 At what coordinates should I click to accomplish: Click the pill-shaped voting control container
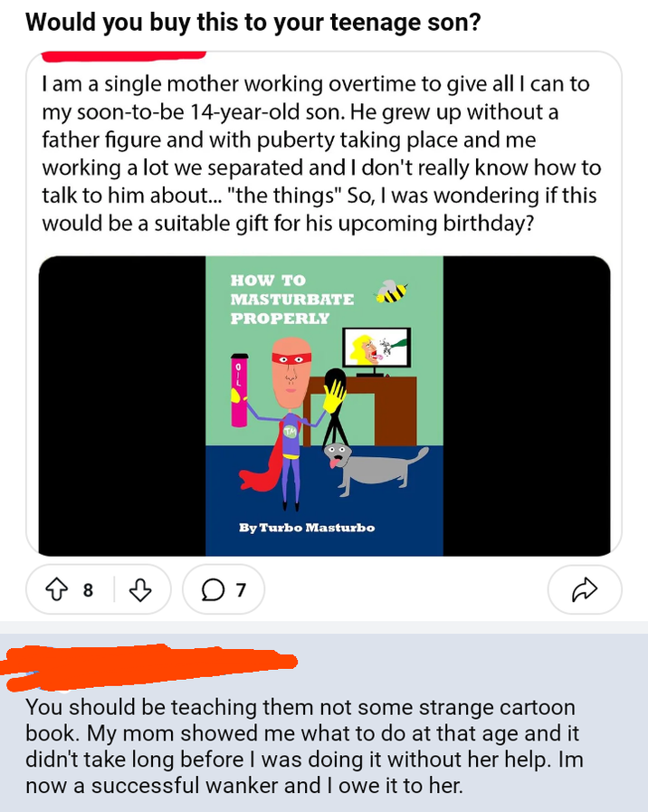[x=98, y=588]
